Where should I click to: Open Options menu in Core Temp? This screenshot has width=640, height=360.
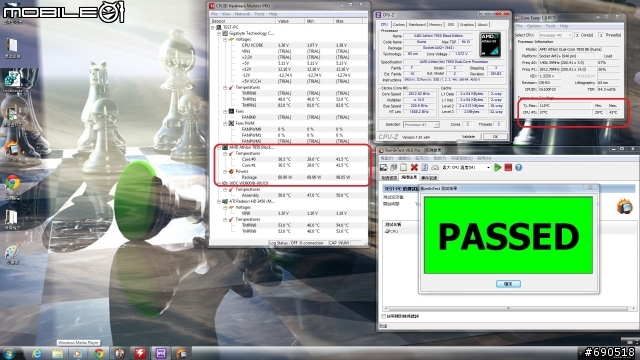click(533, 26)
